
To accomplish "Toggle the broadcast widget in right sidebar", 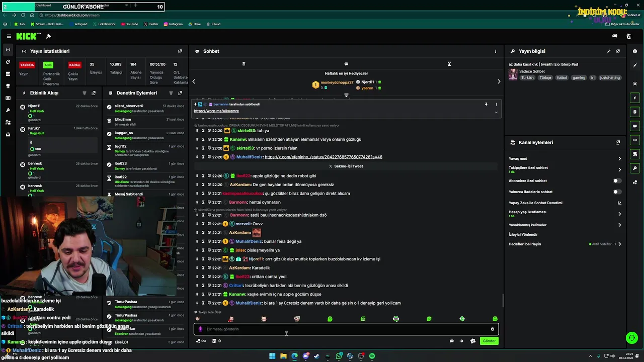I will pos(635,140).
